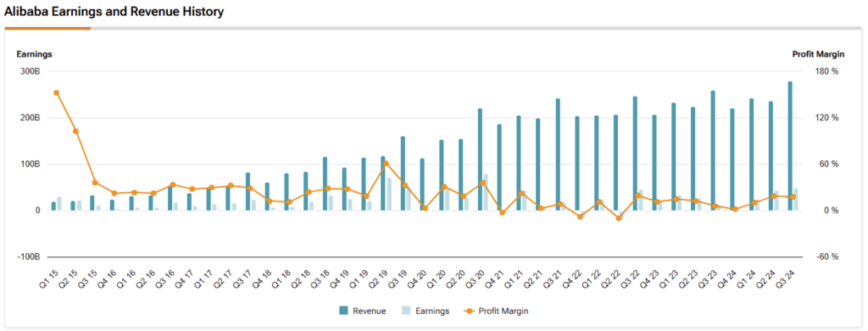This screenshot has height=331, width=868.
Task: Click the -100B axis label
Action: coord(29,257)
